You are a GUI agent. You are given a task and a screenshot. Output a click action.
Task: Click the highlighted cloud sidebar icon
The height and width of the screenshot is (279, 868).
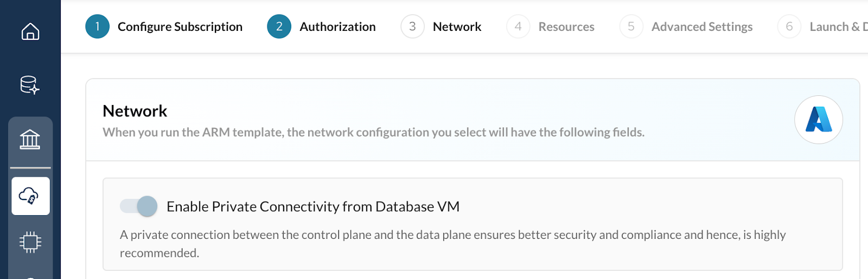[x=30, y=196]
